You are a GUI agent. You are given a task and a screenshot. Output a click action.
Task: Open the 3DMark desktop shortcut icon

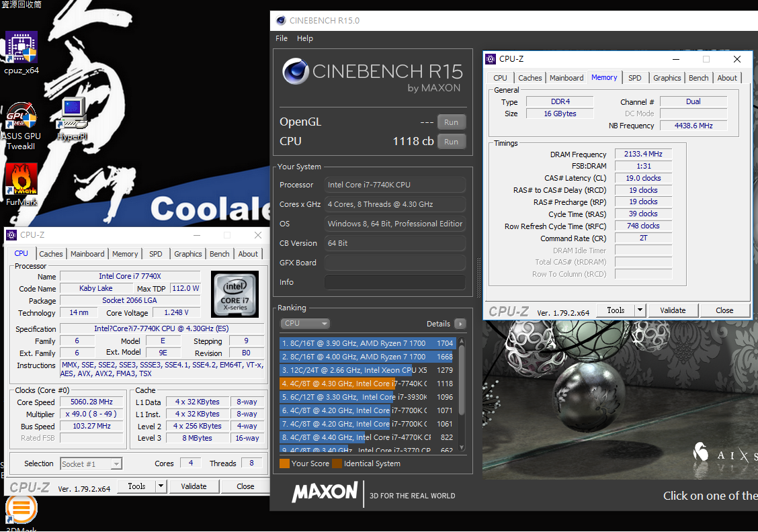pyautogui.click(x=21, y=510)
